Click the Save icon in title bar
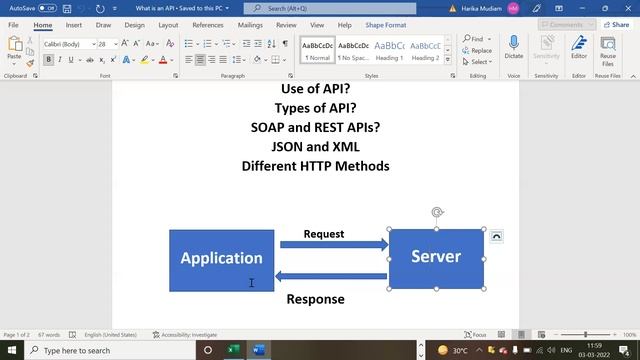This screenshot has width=640, height=360. click(67, 9)
